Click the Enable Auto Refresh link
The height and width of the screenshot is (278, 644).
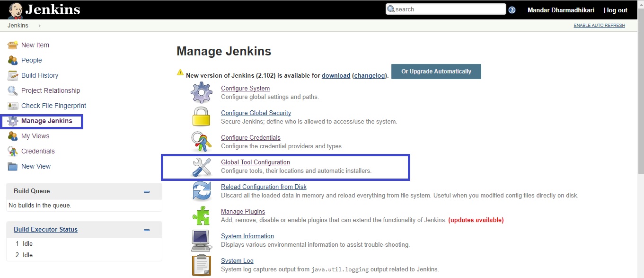click(600, 26)
